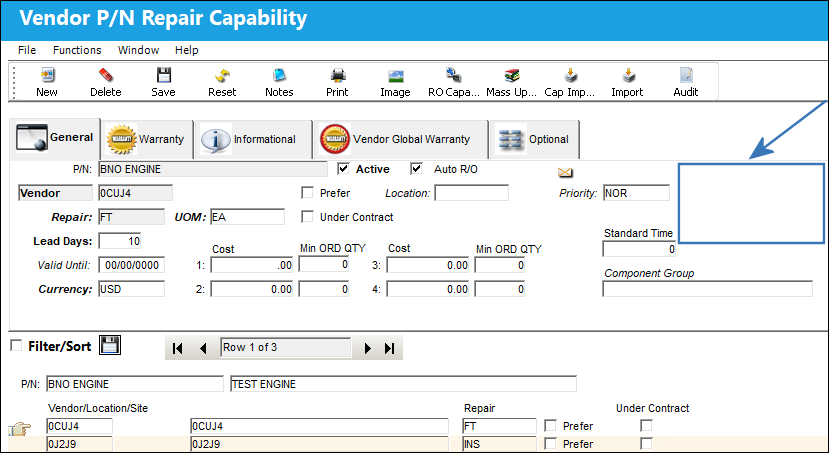This screenshot has width=829, height=453.
Task: Toggle the Active checkbox
Action: point(344,169)
